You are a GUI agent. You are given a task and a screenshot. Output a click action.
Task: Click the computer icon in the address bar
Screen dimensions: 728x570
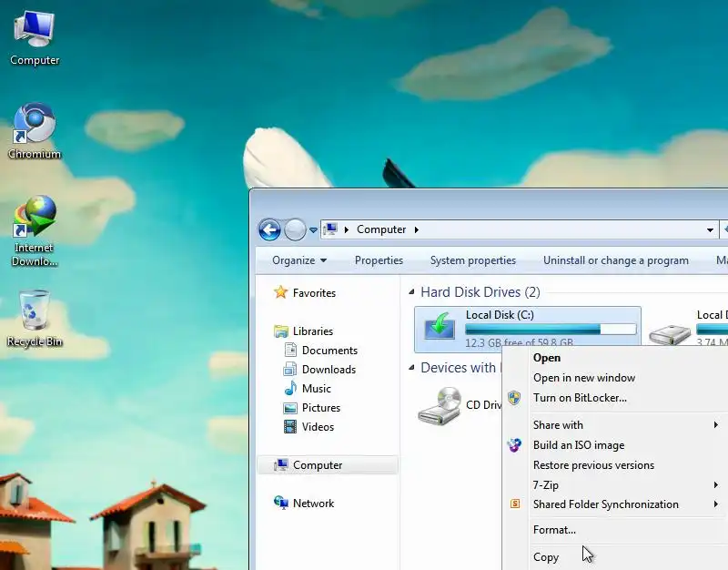330,229
